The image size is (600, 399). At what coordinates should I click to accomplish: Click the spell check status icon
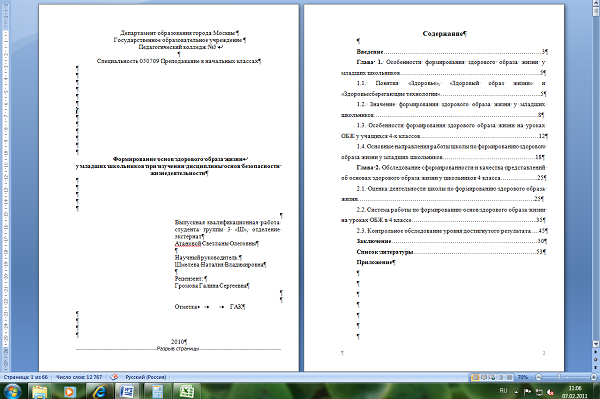[x=114, y=377]
